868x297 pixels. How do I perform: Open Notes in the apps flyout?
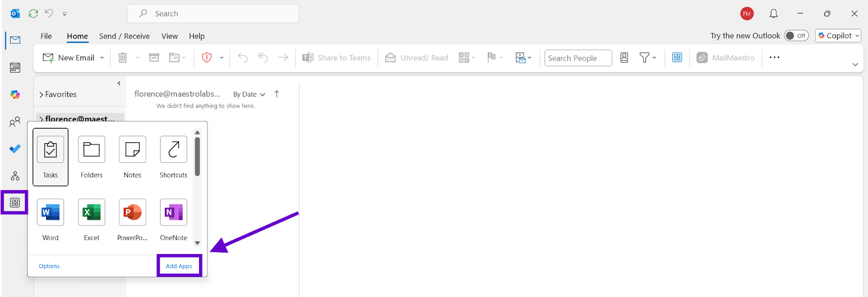(x=132, y=157)
